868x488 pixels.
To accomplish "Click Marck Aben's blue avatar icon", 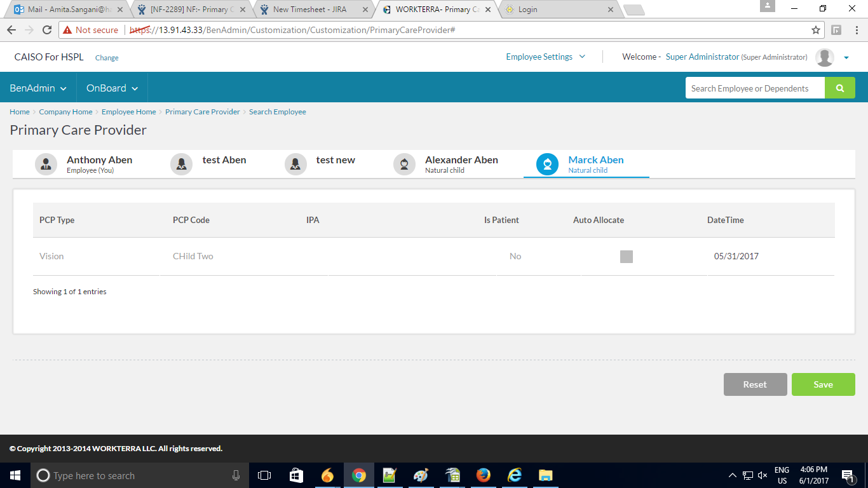I will click(547, 164).
